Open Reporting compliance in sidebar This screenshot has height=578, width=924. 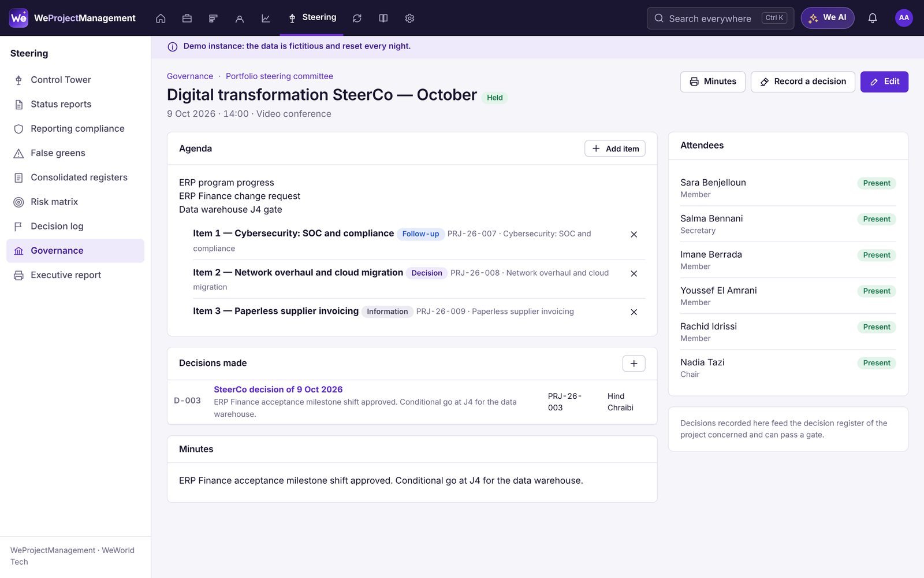tap(75, 128)
